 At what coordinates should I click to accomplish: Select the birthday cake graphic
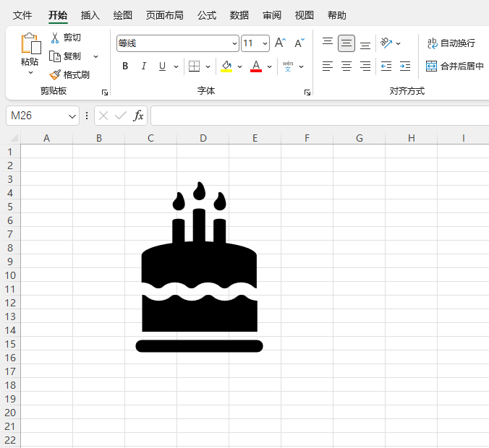(199, 267)
